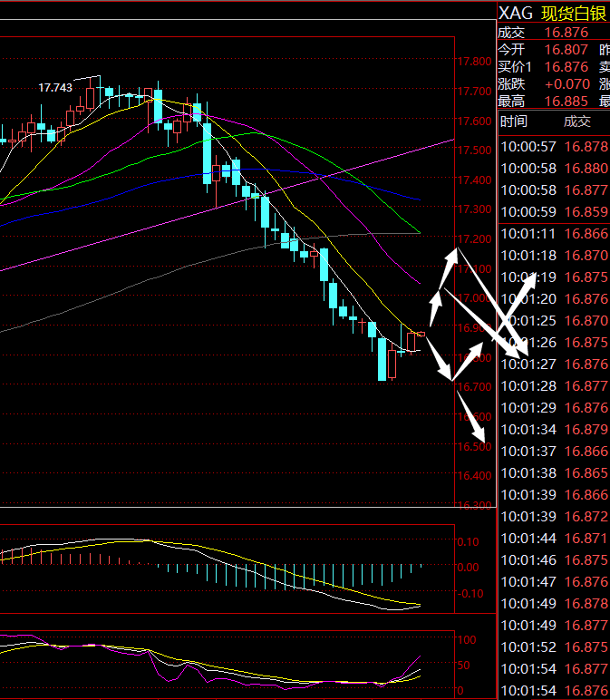610x700 pixels.
Task: Click the 成交 column header in the tick list
Action: tap(577, 122)
